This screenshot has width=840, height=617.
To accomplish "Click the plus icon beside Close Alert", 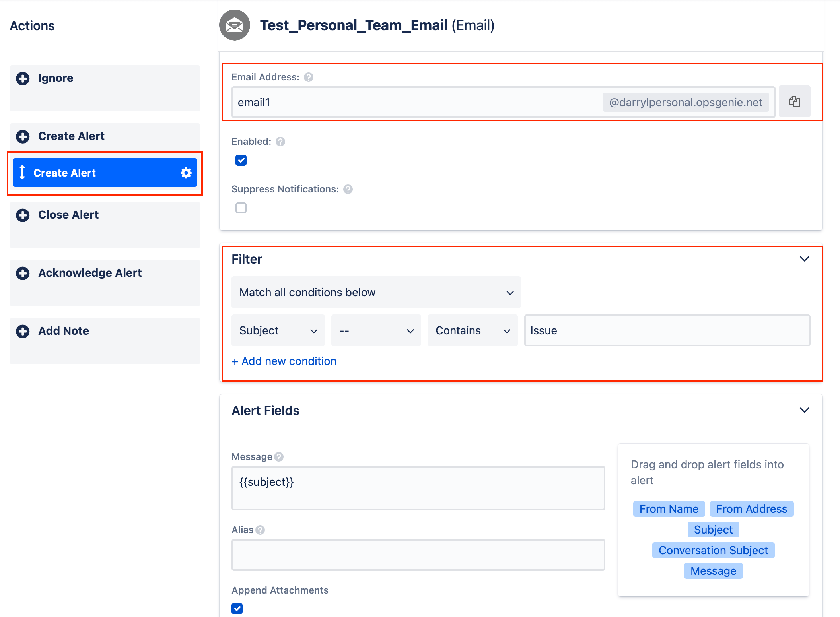I will tap(23, 215).
